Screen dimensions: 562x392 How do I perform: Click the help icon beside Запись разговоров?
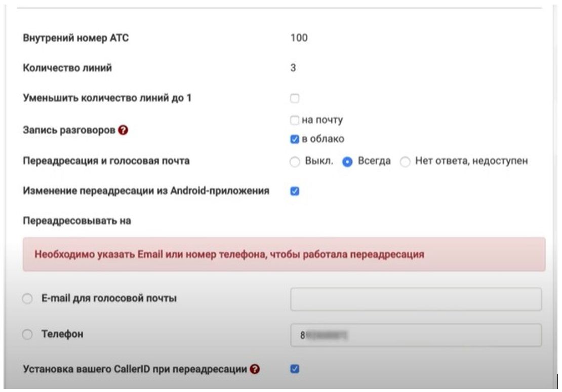coord(123,130)
